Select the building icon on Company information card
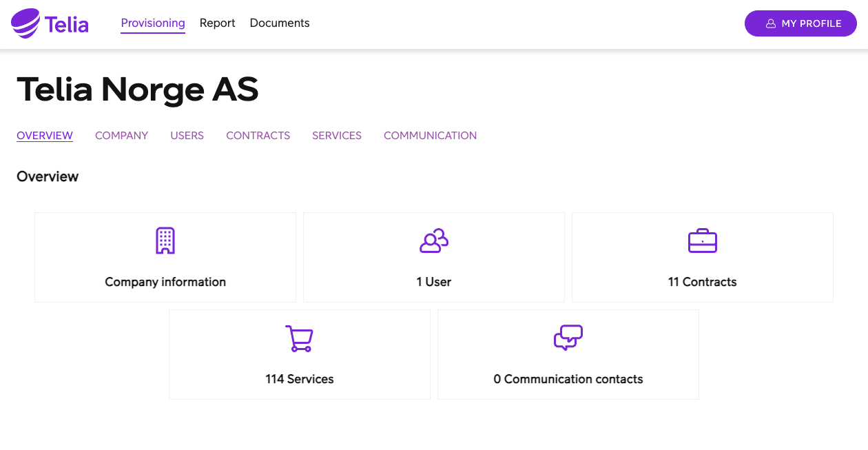 point(165,241)
